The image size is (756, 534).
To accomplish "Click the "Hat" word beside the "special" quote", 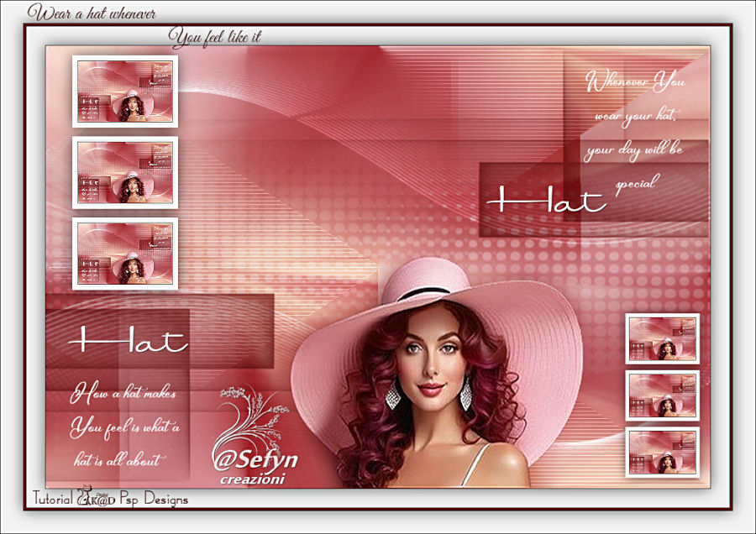I will (x=546, y=200).
